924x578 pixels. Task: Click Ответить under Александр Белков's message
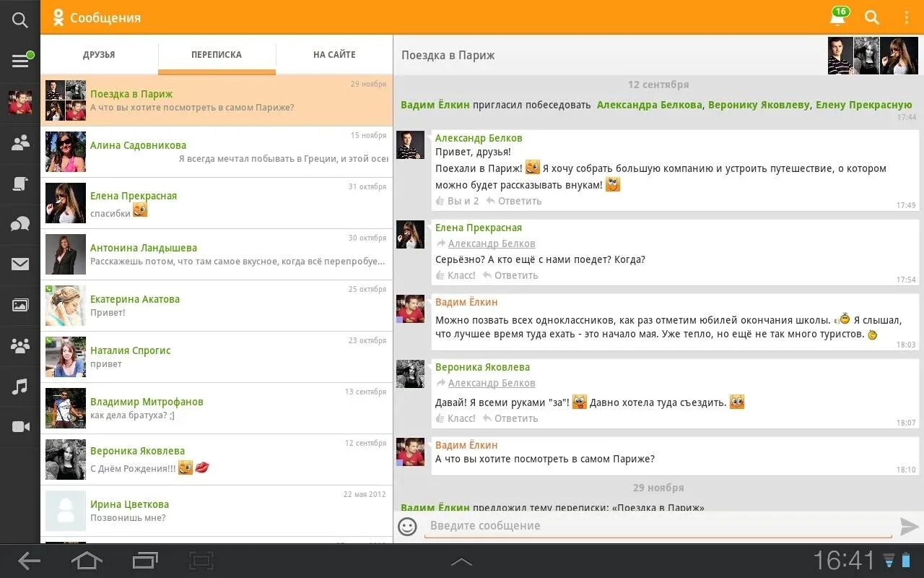[514, 201]
